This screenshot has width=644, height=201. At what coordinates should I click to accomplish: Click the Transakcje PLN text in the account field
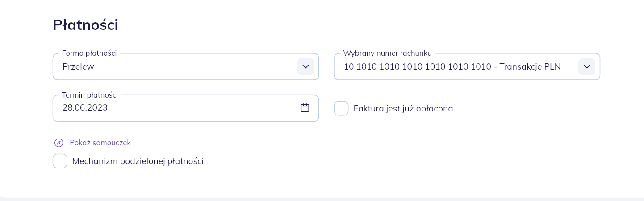coord(530,67)
